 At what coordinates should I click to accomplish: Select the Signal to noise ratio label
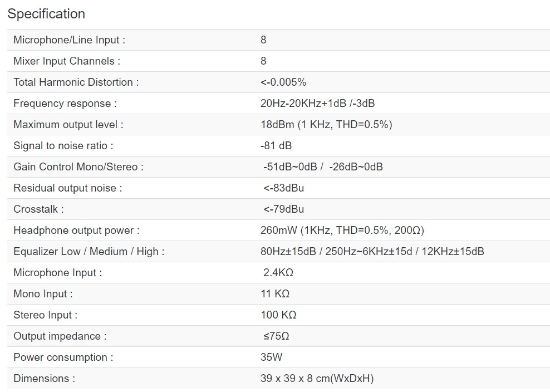click(x=63, y=146)
